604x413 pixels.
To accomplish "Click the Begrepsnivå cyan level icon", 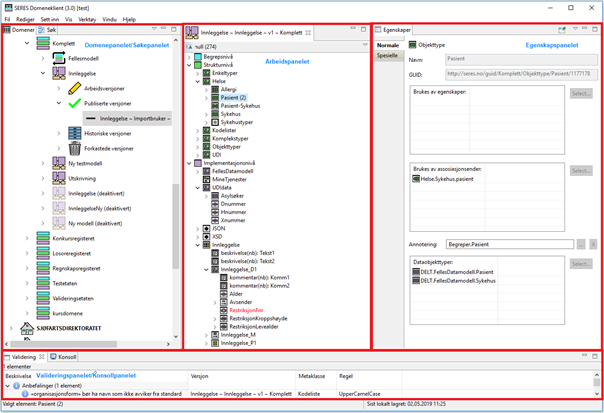I will pos(198,57).
